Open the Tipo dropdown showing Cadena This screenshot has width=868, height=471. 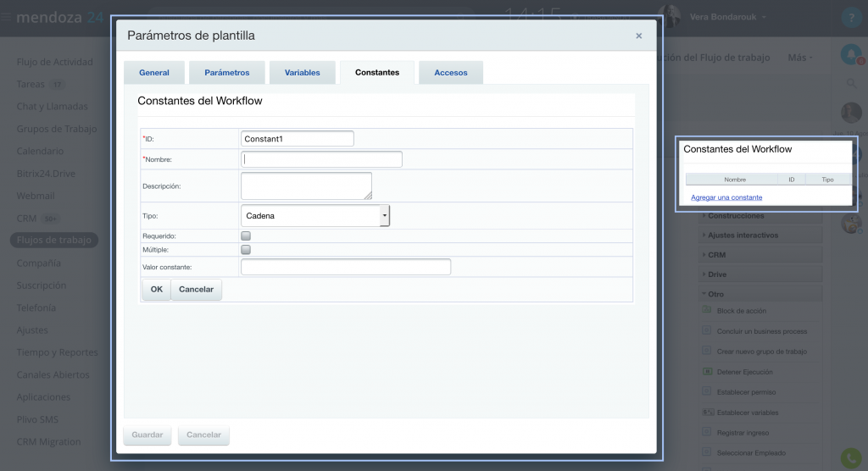[x=315, y=216]
